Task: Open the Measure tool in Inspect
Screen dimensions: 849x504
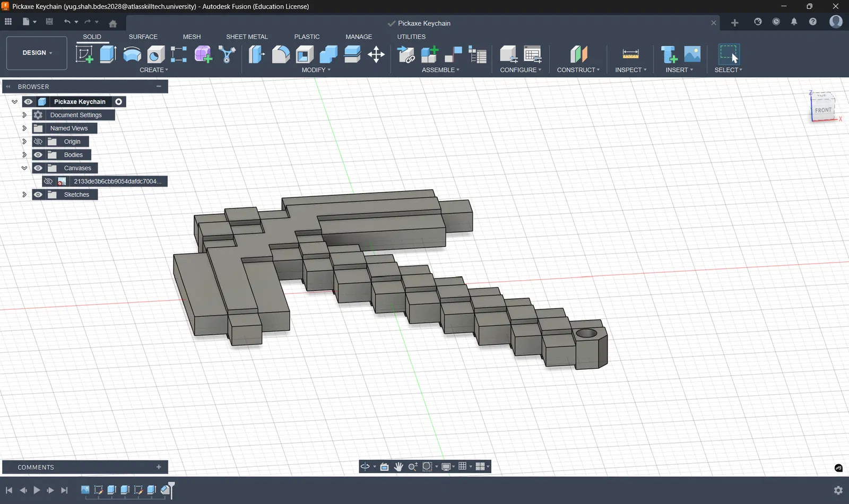Action: pyautogui.click(x=630, y=54)
